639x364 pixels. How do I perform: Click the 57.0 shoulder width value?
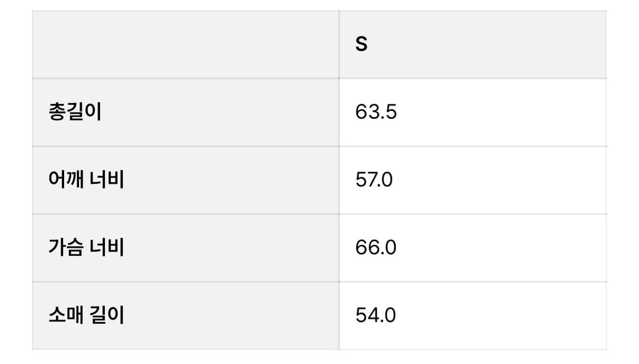[374, 180]
